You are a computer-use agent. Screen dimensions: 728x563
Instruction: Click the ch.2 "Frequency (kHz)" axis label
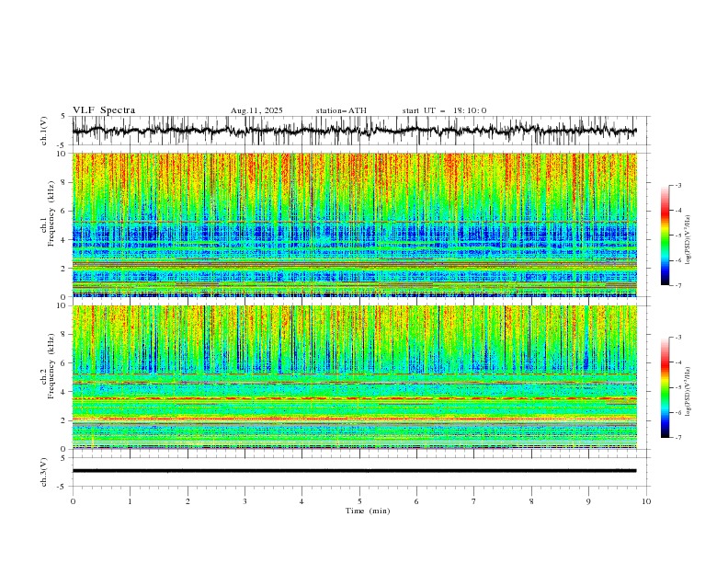coord(51,366)
